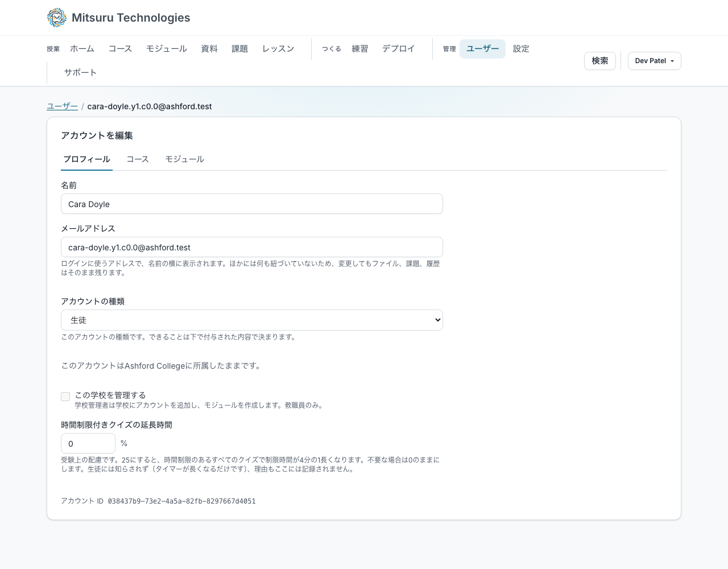Click the quiz extension percent input field
This screenshot has width=728, height=569.
pos(88,443)
